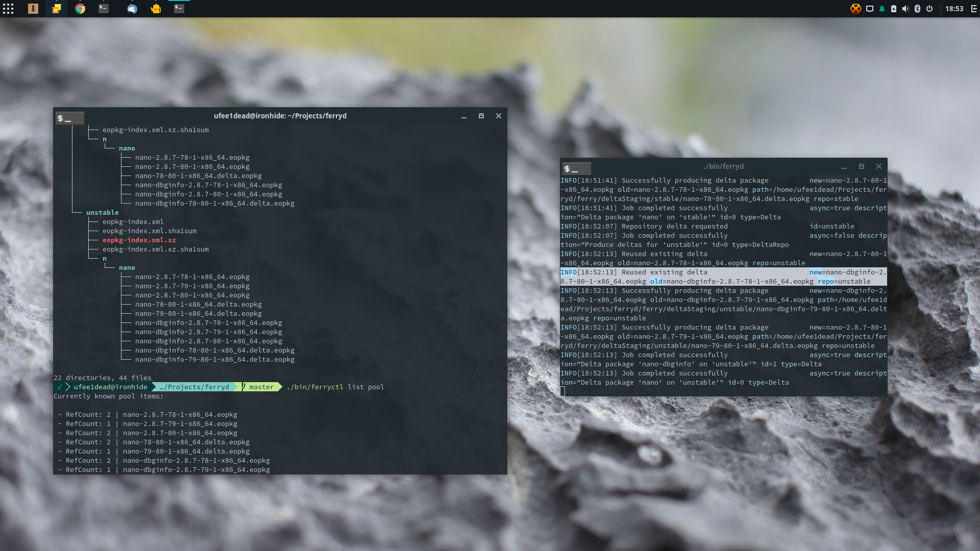
Task: Click 'id=unstable' in ferryd log
Action: click(x=831, y=227)
